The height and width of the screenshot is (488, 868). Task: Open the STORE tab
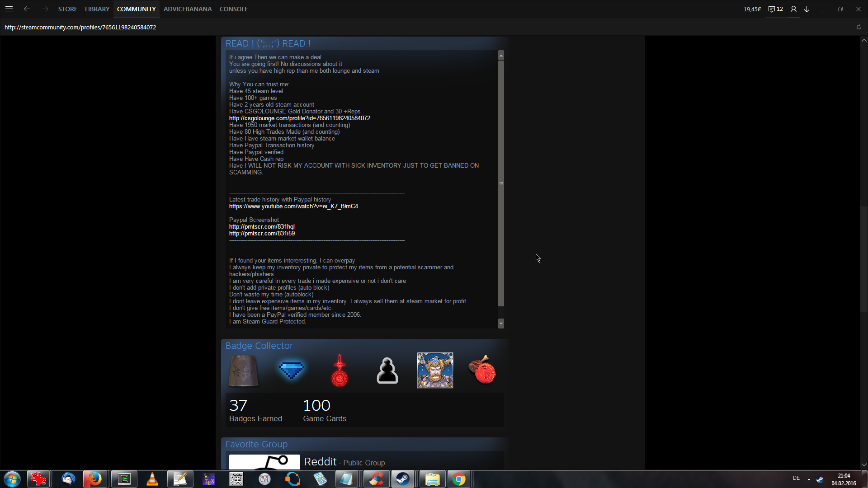point(67,9)
